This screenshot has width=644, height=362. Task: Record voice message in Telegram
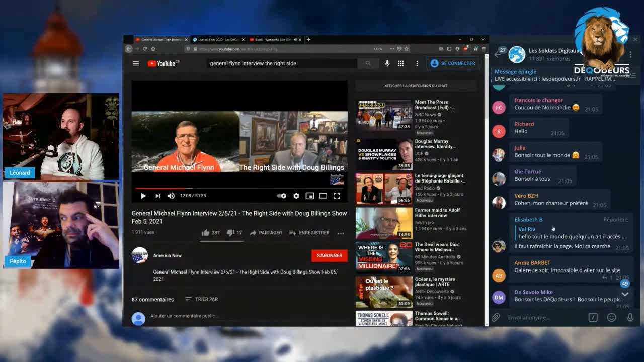(630, 317)
